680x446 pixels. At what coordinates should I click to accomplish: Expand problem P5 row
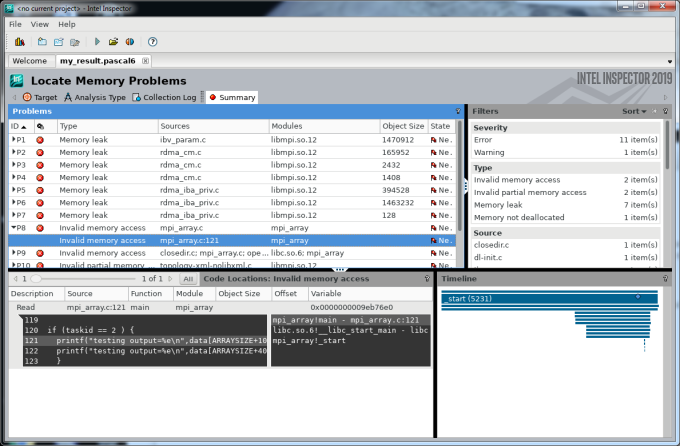[x=13, y=190]
